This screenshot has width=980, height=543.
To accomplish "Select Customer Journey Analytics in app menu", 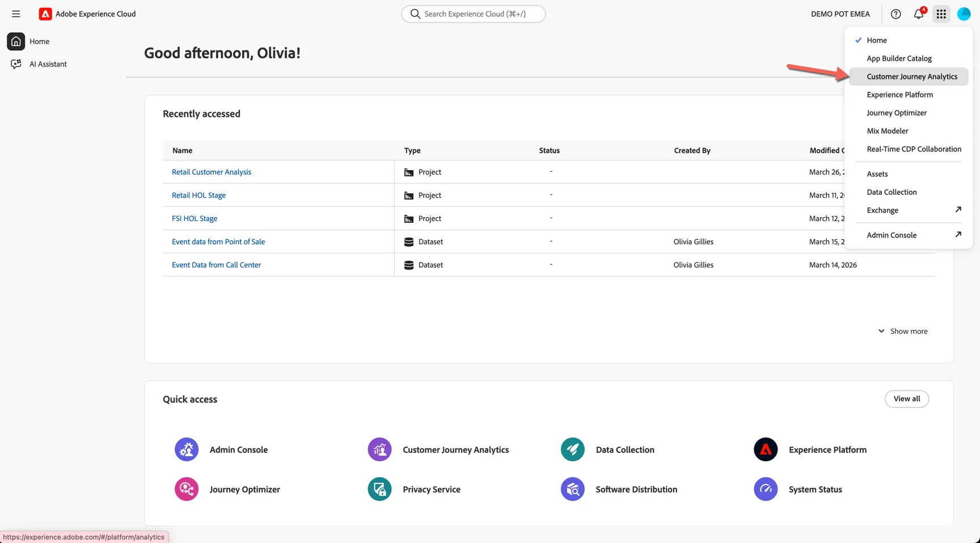I will 909,77.
